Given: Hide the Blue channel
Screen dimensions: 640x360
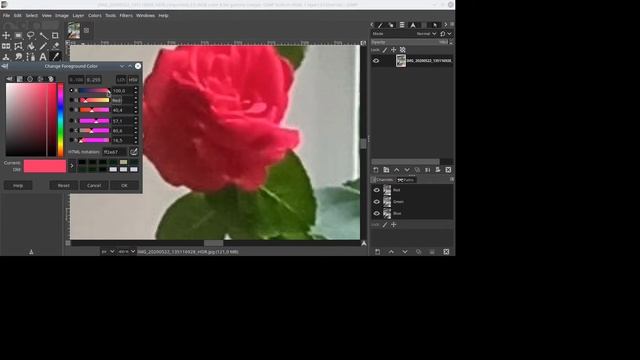Looking at the screenshot, I should coord(376,213).
